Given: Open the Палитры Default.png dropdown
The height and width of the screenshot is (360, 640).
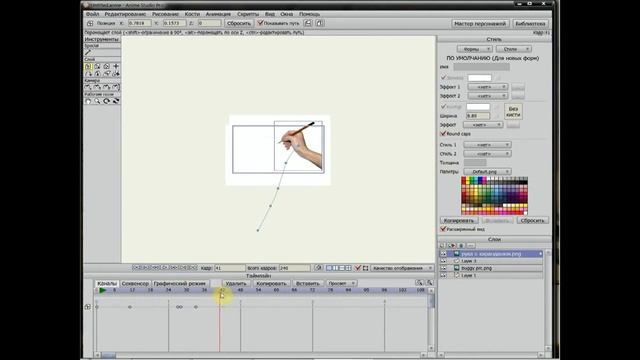Looking at the screenshot, I should pyautogui.click(x=487, y=172).
